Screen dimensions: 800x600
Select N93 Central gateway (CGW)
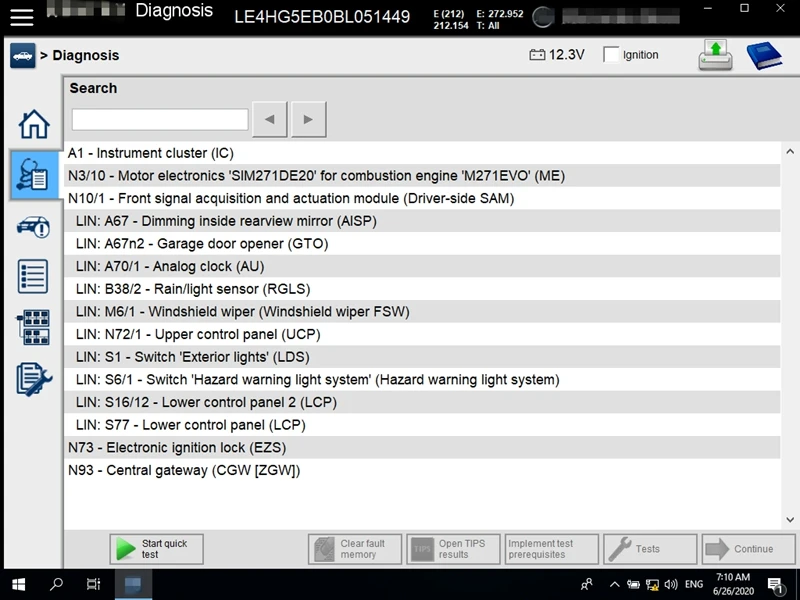pyautogui.click(x=422, y=470)
